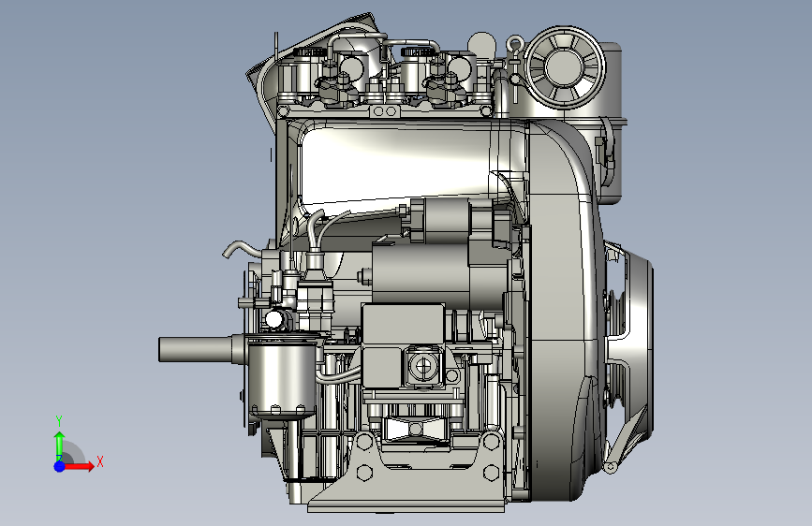Image resolution: width=812 pixels, height=526 pixels.
Task: Select the starter motor cylinder body
Action: [421, 274]
